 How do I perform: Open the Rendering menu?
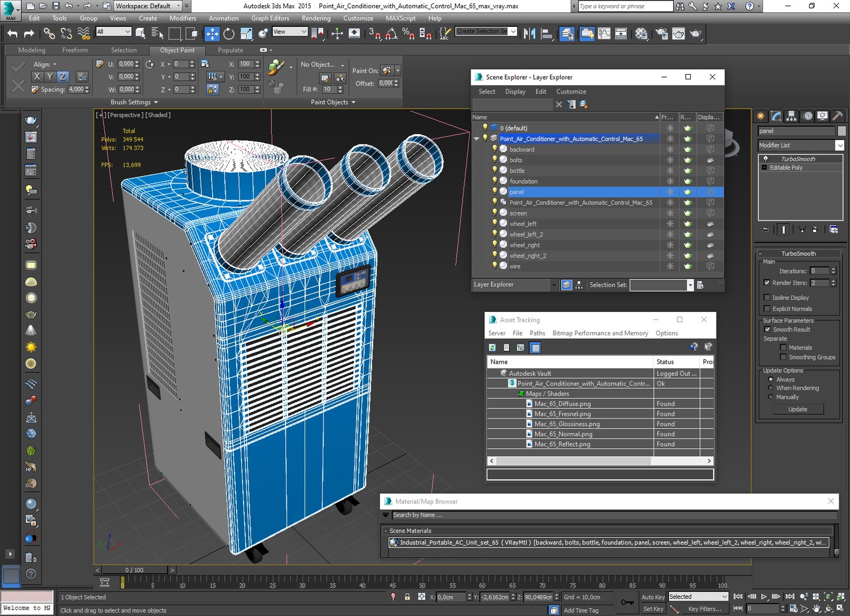(x=315, y=18)
